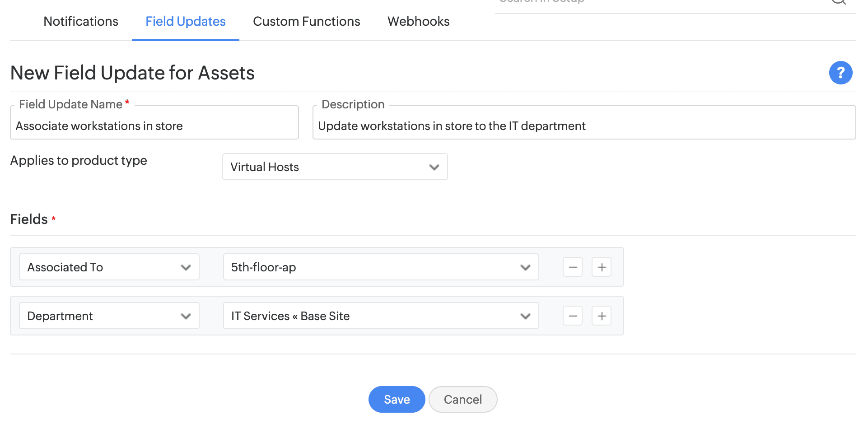The image size is (868, 447).
Task: Remove the Associated To field row
Action: [572, 267]
